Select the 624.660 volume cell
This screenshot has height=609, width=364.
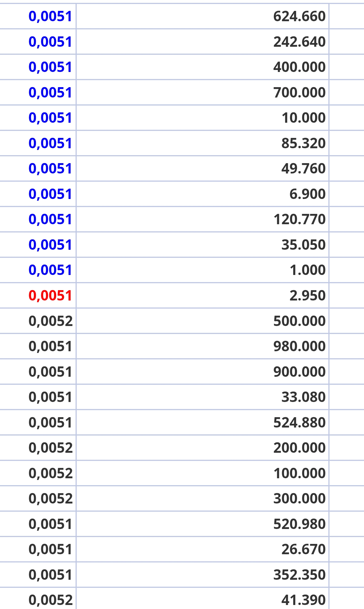pos(299,16)
